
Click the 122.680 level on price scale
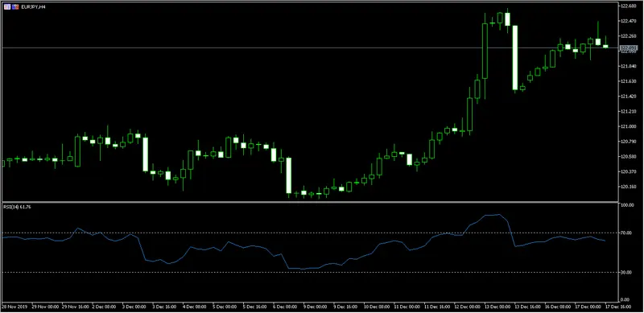click(628, 6)
